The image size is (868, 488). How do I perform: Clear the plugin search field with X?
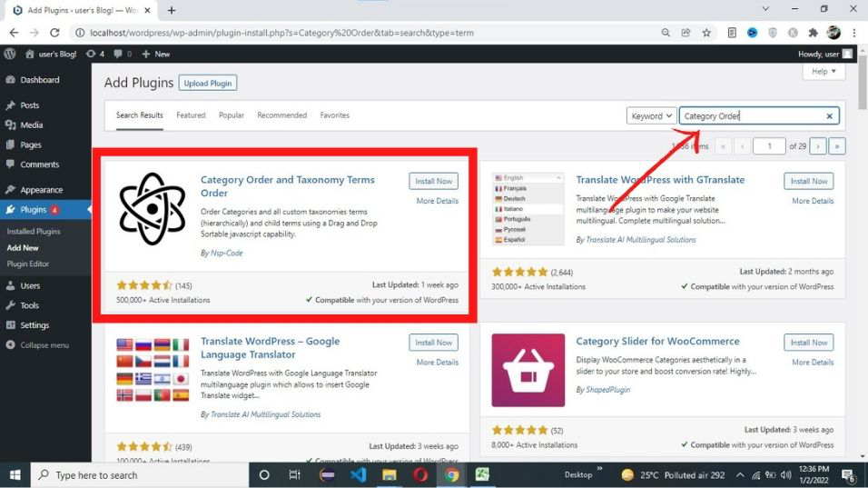829,115
